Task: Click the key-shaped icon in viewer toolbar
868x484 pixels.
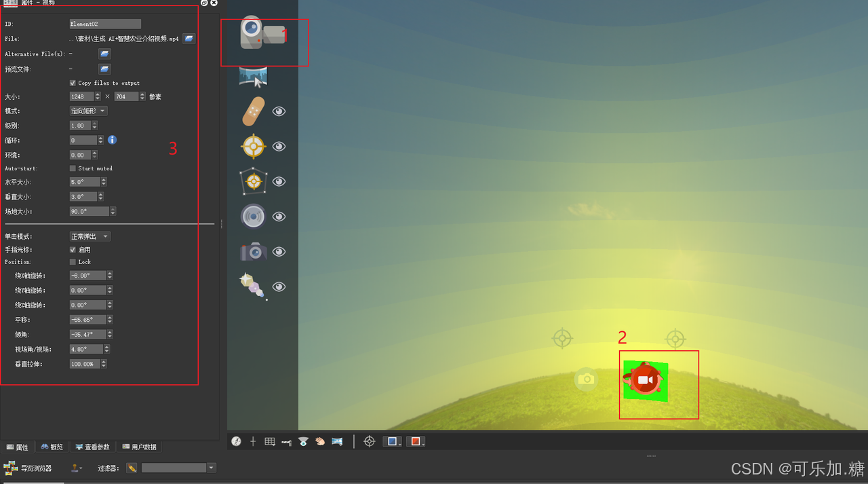Action: 286,442
